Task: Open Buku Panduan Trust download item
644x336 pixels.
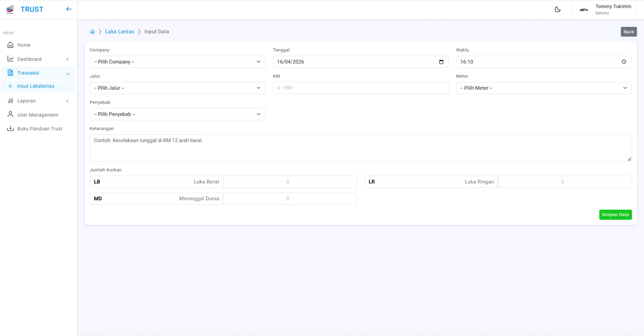Action: point(39,129)
